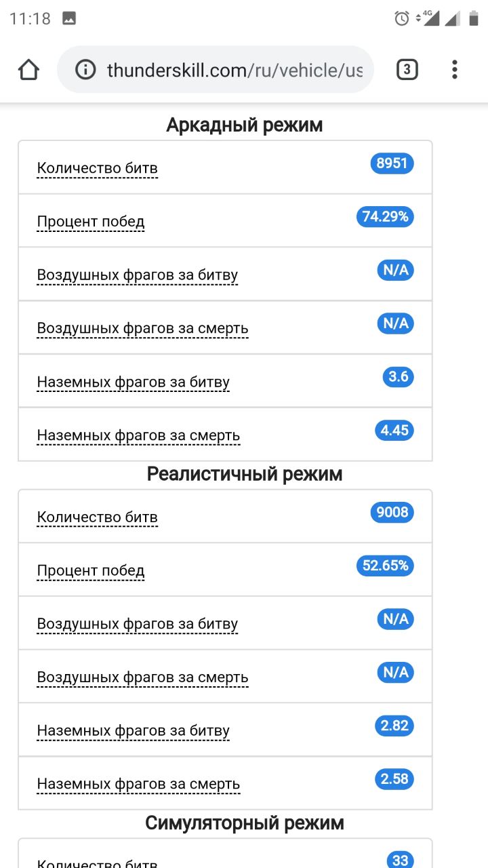The height and width of the screenshot is (868, 488).
Task: Tap the arcade battle count badge 8951
Action: pos(392,163)
